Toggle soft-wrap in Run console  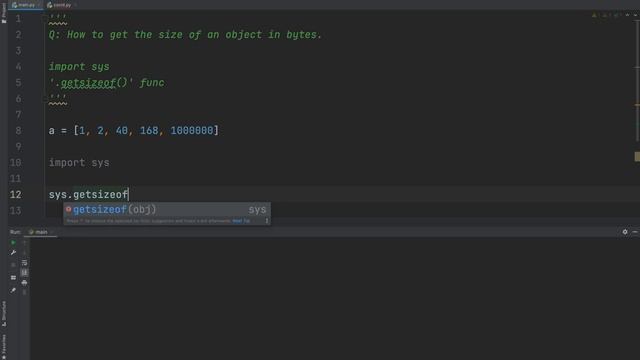(x=24, y=262)
